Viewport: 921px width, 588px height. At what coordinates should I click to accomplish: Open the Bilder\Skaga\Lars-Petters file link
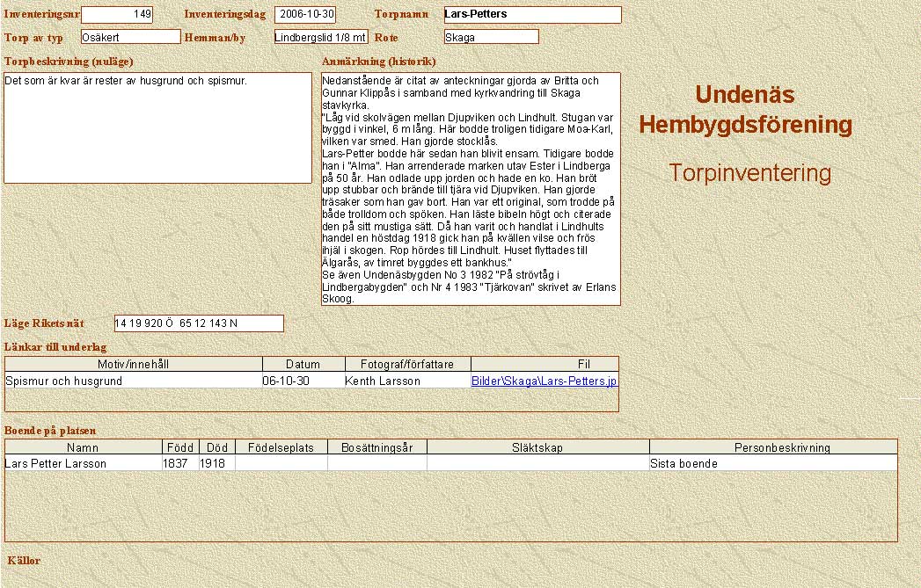pos(545,381)
